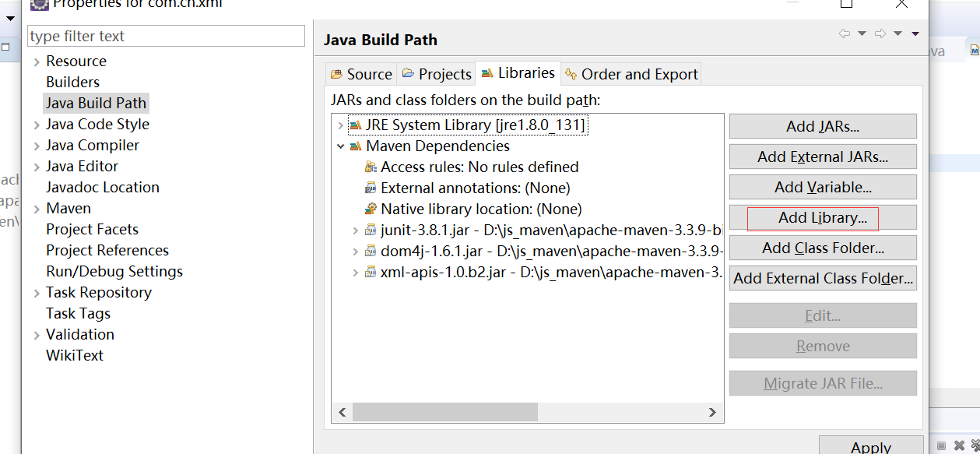980x454 pixels.
Task: Maximize the Properties dialog window
Action: [x=846, y=3]
